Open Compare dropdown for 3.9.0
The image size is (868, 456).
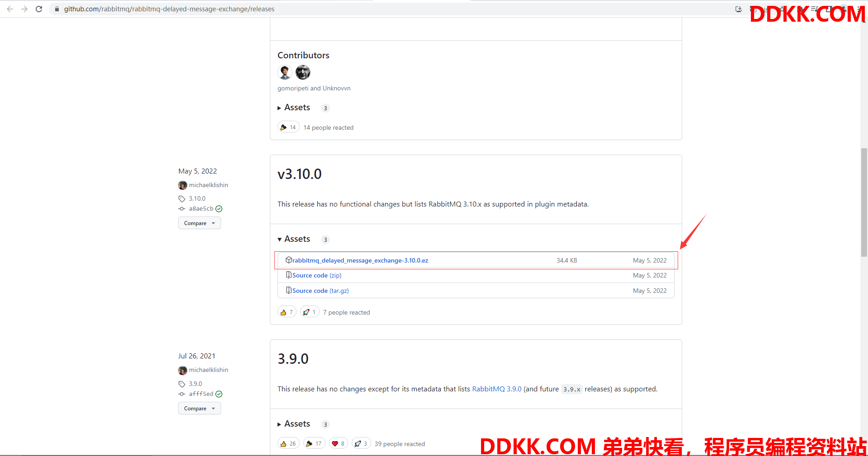click(x=199, y=409)
